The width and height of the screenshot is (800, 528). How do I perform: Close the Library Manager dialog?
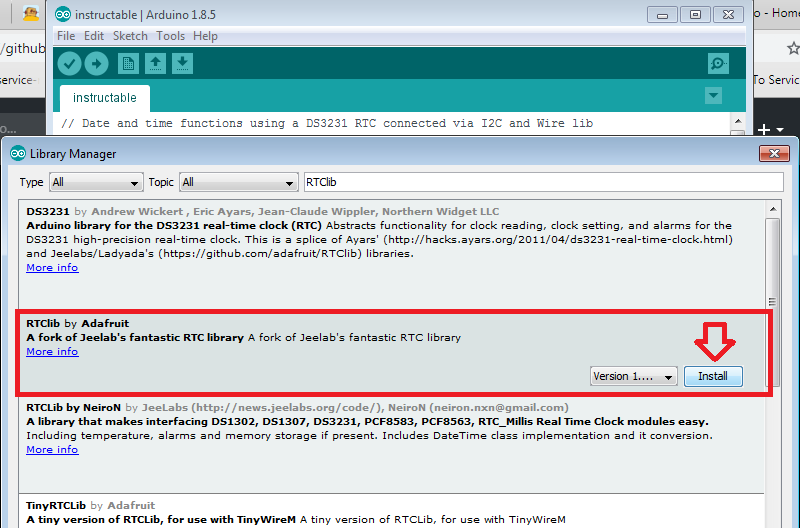[774, 154]
